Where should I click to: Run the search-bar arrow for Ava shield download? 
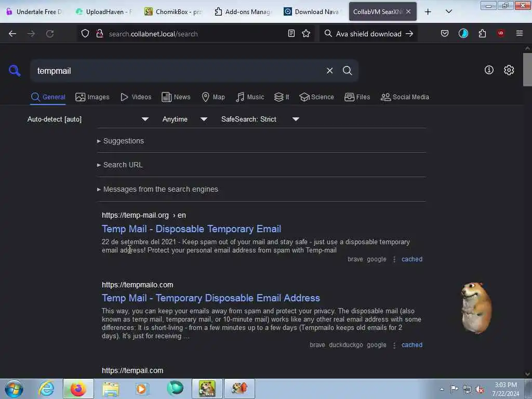409,34
